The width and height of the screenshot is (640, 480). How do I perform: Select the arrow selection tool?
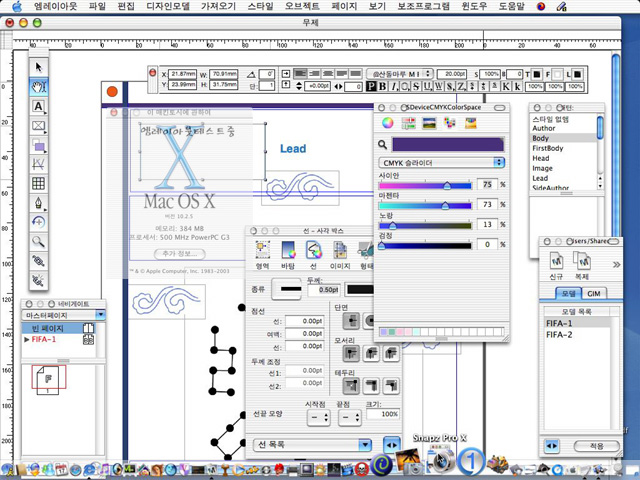[x=39, y=67]
